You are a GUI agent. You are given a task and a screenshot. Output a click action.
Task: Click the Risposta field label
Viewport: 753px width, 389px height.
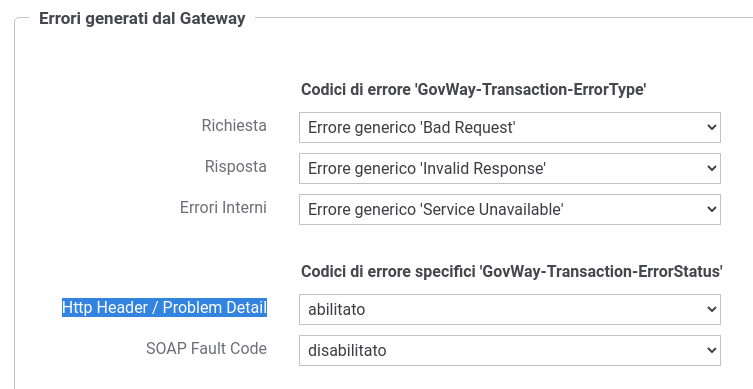pos(236,166)
